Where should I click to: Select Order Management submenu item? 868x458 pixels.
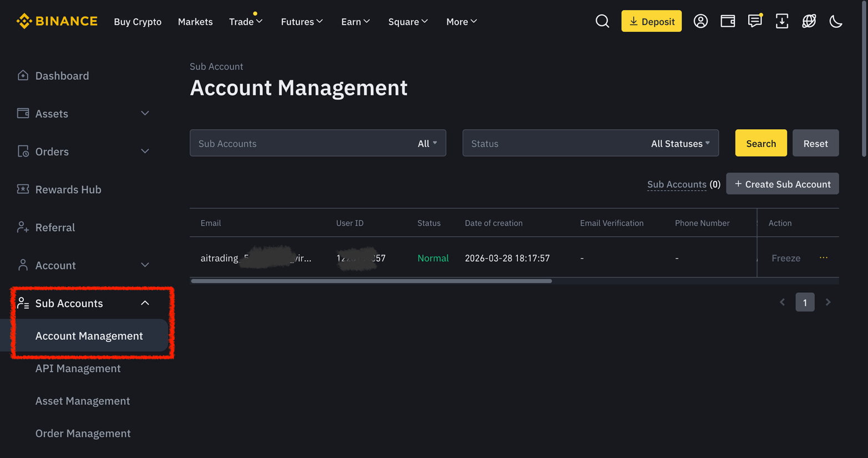(83, 433)
